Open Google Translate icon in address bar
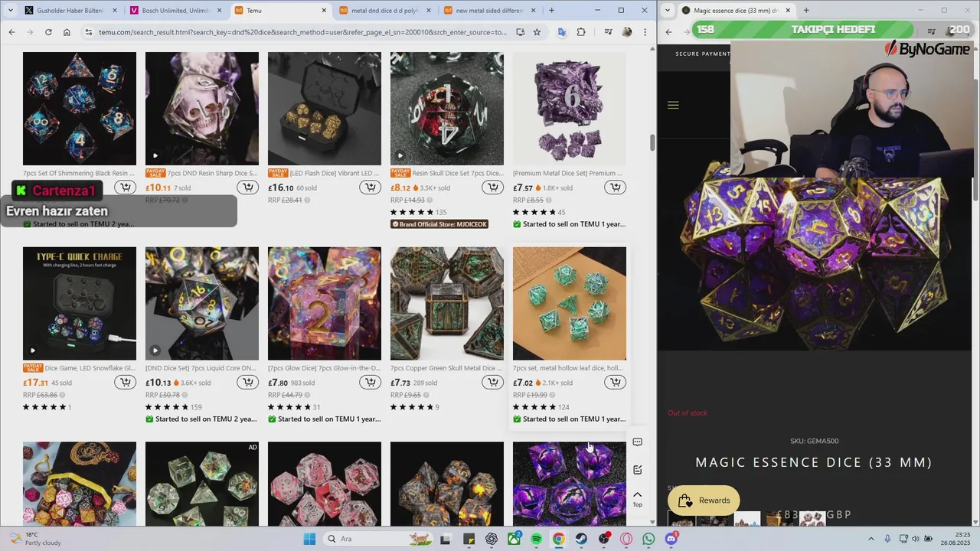This screenshot has height=551, width=980. (x=562, y=32)
